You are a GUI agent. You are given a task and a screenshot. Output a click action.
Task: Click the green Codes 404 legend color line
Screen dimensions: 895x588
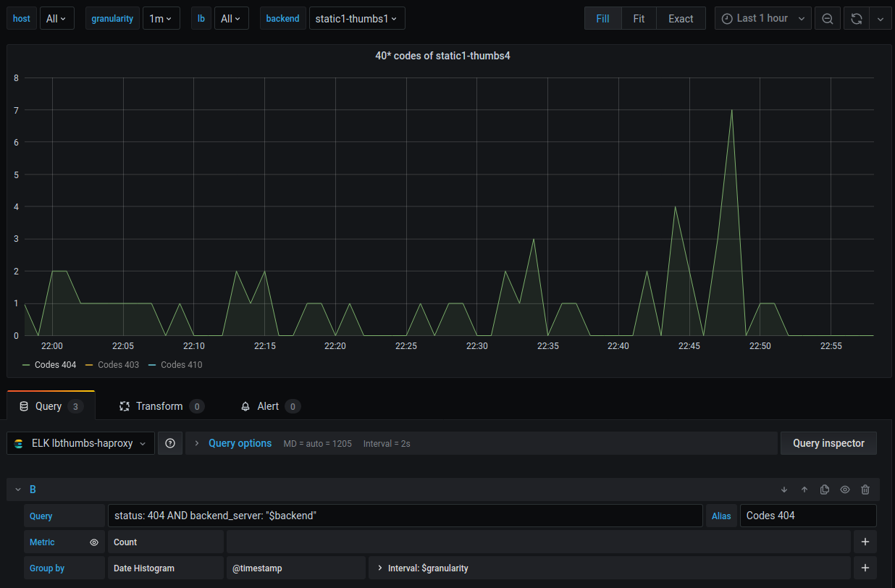27,365
